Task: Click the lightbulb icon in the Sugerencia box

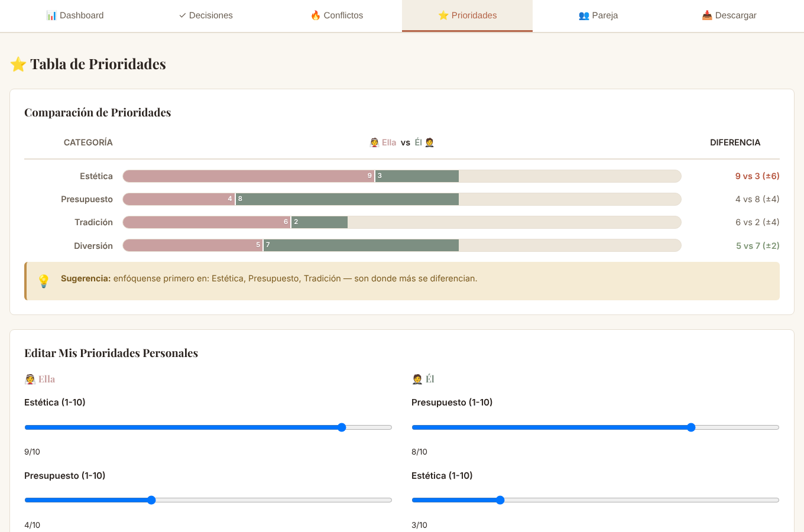Action: point(44,281)
